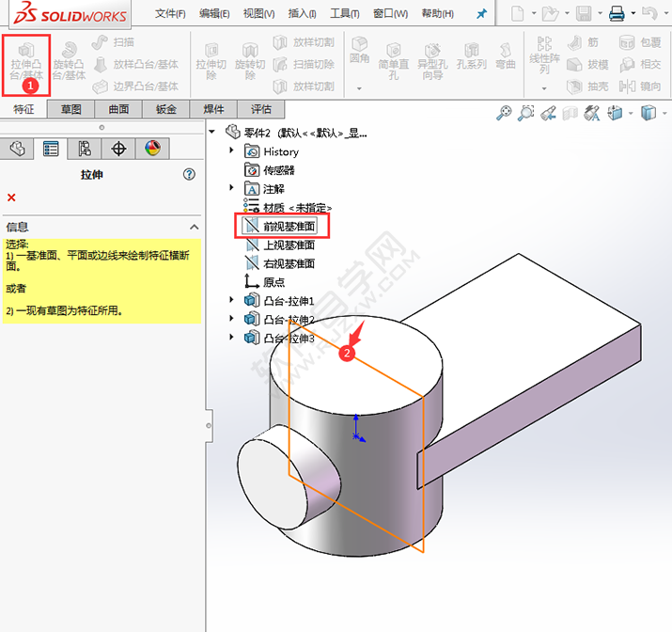Image resolution: width=672 pixels, height=632 pixels.
Task: Click the Zoom to Area icon
Action: [526, 113]
